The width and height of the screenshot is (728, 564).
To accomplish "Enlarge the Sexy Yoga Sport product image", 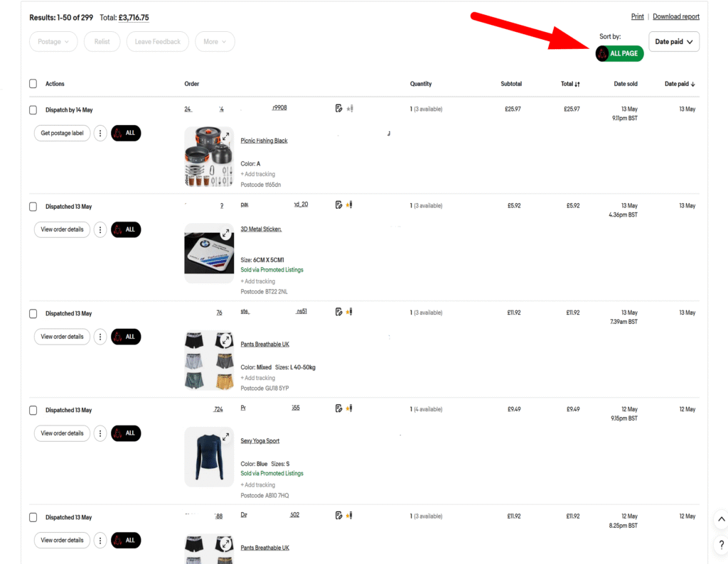I will (x=225, y=437).
